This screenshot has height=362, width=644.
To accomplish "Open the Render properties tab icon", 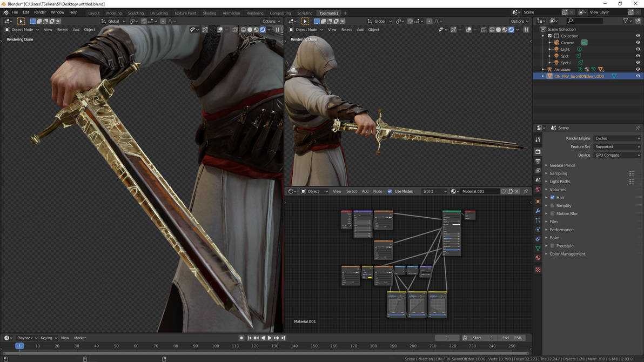I will tap(538, 152).
